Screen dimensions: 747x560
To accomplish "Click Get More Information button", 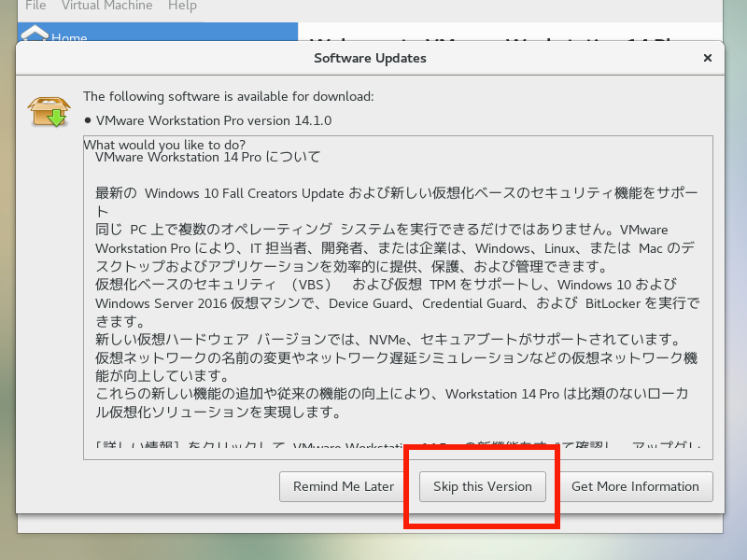I will coord(635,486).
